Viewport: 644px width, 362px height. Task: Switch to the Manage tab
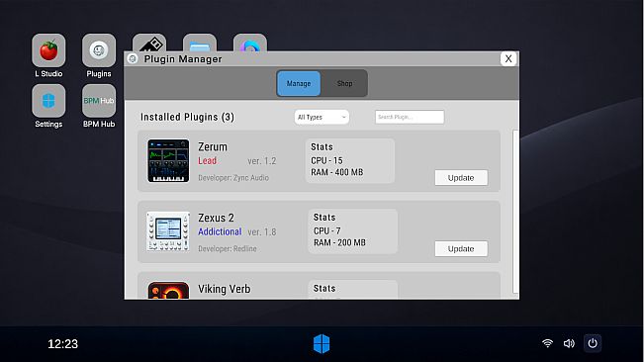299,83
